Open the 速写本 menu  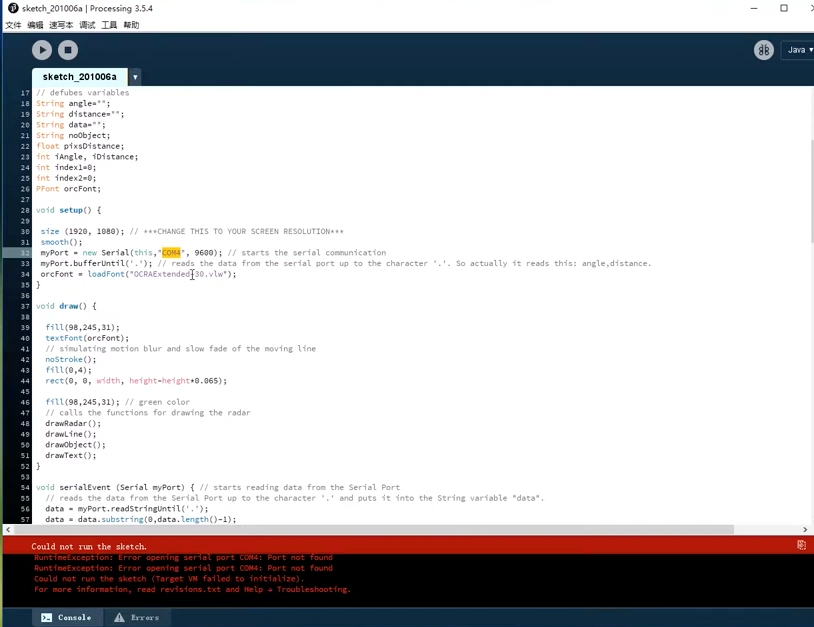coord(61,25)
